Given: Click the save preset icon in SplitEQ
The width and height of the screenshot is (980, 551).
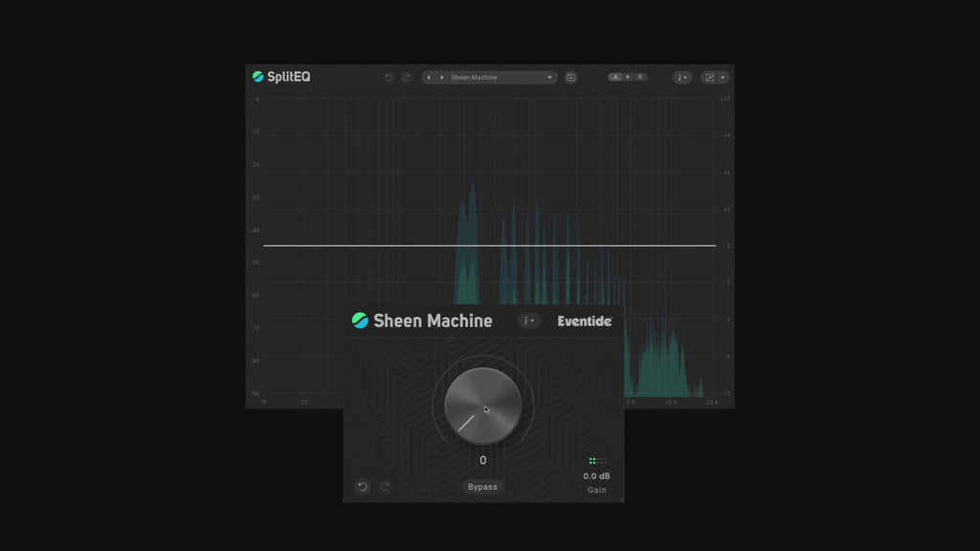Looking at the screenshot, I should pos(570,77).
